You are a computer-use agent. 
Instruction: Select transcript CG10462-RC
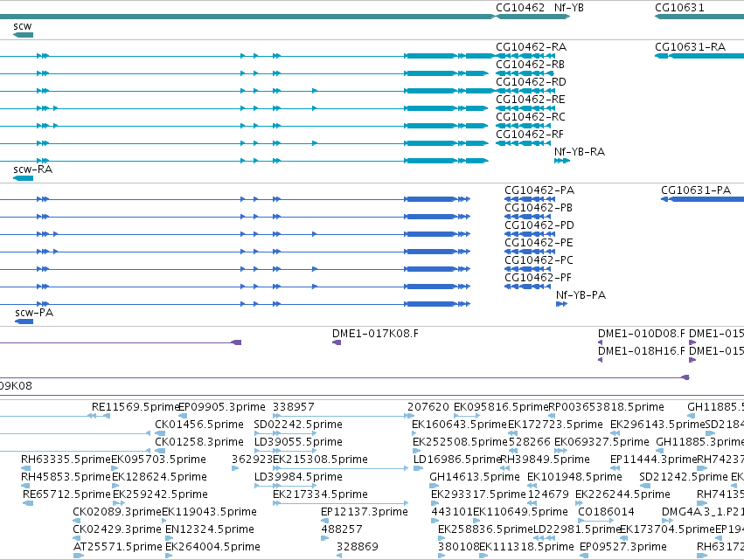tap(531, 117)
